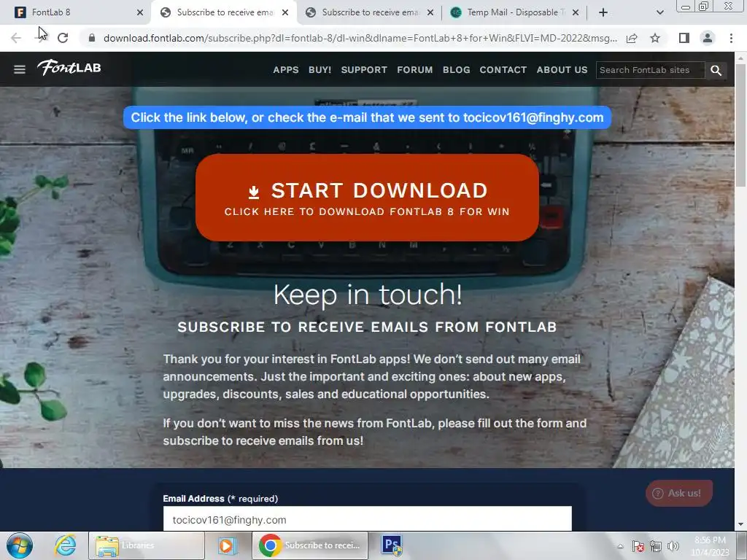Click the padlock site info icon
The height and width of the screenshot is (560, 747).
pos(92,38)
